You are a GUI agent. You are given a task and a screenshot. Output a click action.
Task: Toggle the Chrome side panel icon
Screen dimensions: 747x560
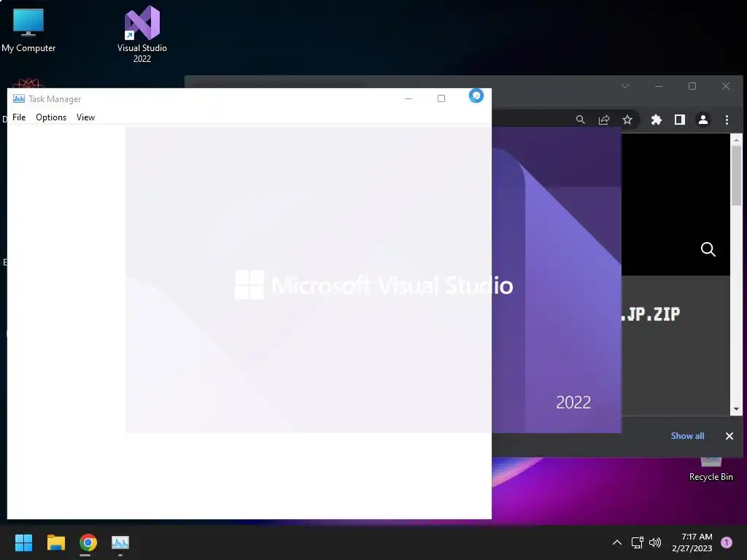click(680, 120)
